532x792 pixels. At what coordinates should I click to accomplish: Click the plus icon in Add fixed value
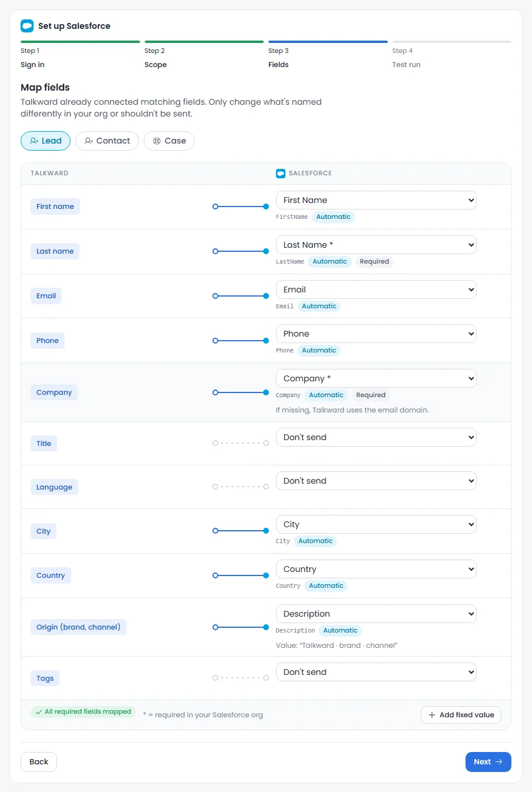pyautogui.click(x=432, y=715)
